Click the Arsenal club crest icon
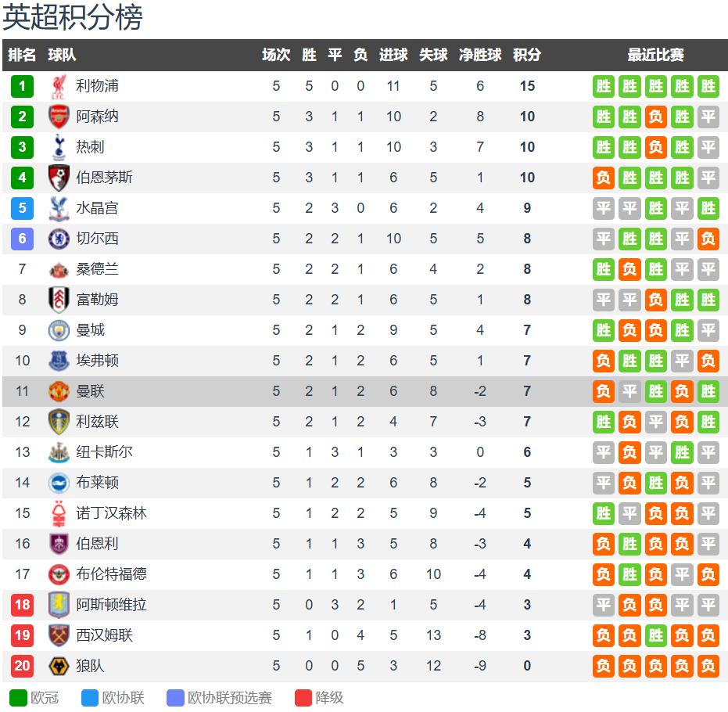The image size is (728, 712). (59, 117)
